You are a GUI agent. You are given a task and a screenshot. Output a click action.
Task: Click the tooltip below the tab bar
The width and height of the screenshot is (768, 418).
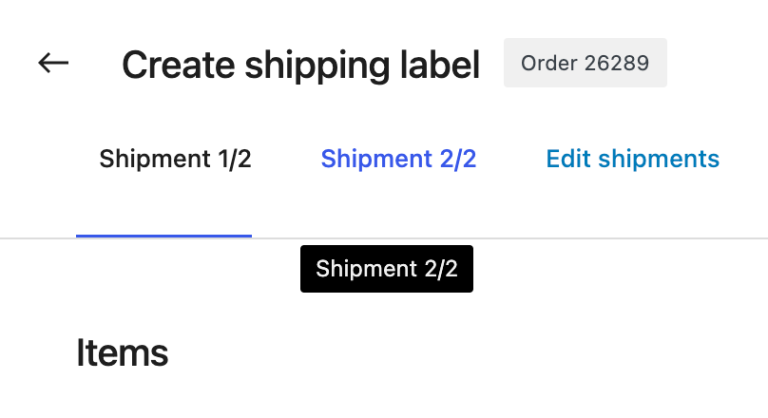pos(386,269)
